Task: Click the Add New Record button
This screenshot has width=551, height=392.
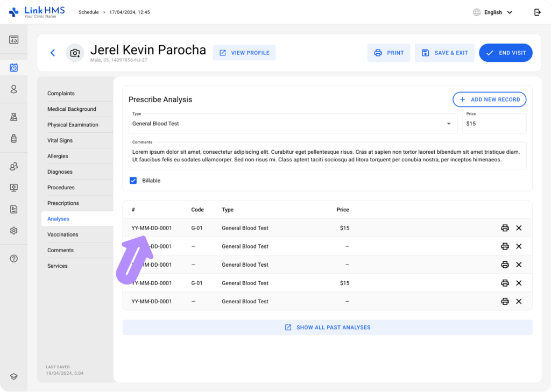Action: point(490,99)
